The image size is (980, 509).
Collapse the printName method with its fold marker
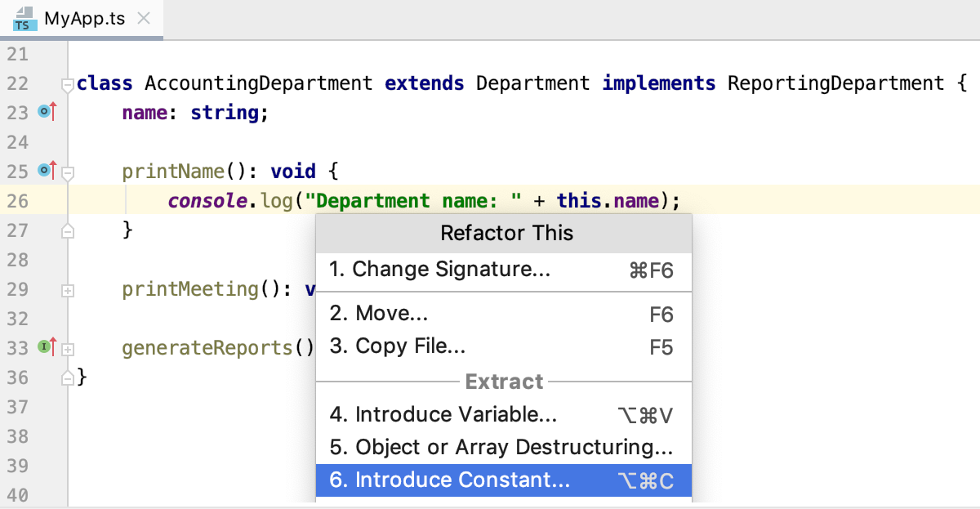pyautogui.click(x=68, y=172)
